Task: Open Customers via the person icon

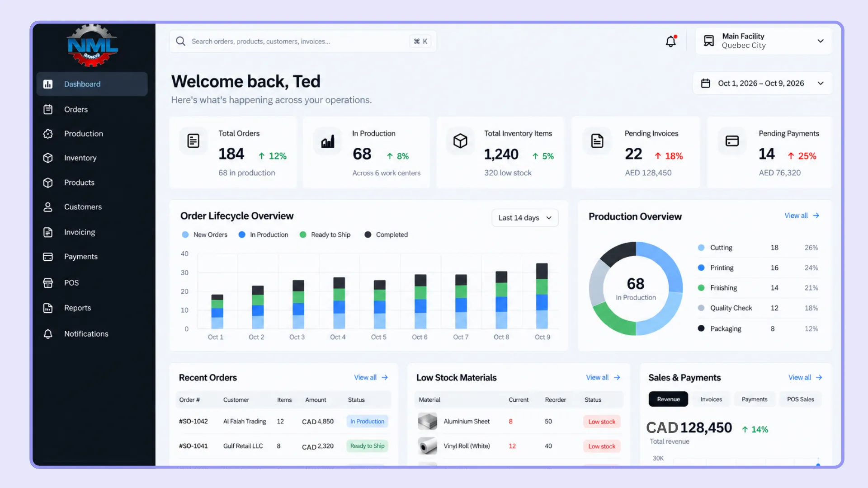Action: (x=48, y=207)
